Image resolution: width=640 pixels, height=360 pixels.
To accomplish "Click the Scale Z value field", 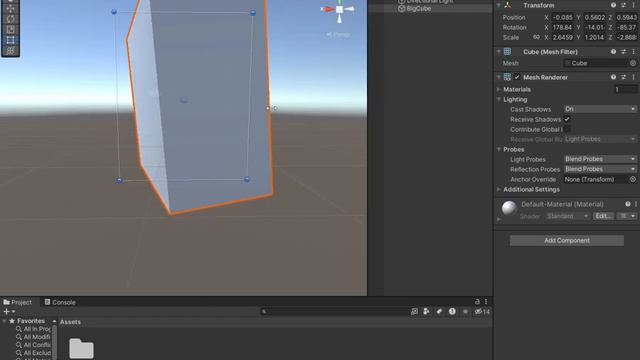I will (x=626, y=37).
